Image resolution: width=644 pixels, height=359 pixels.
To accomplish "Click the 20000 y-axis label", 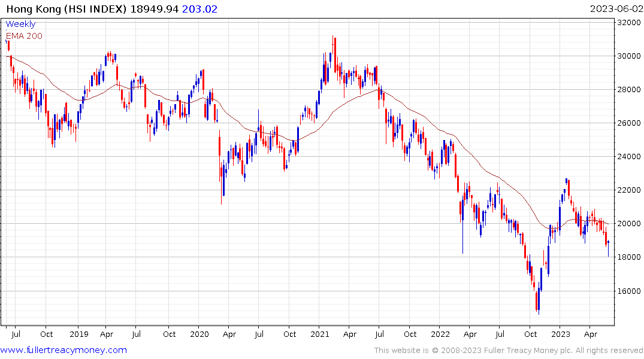I will pyautogui.click(x=629, y=224).
